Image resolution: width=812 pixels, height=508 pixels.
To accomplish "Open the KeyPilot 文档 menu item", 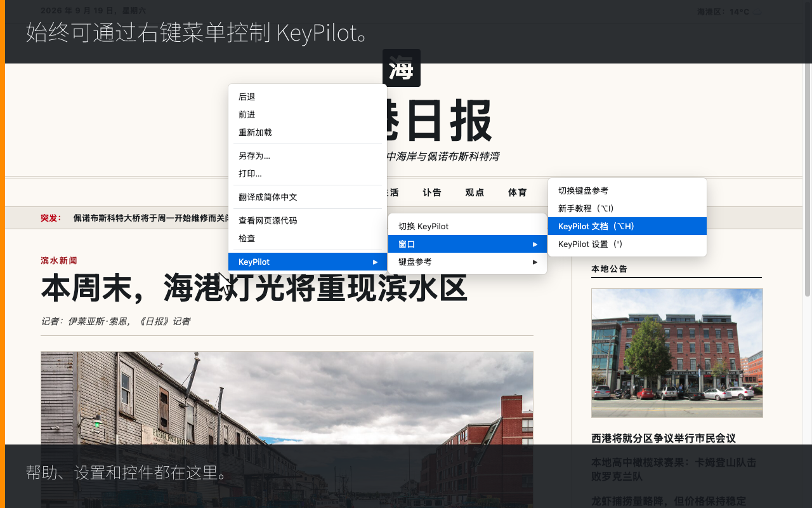I will coord(627,227).
